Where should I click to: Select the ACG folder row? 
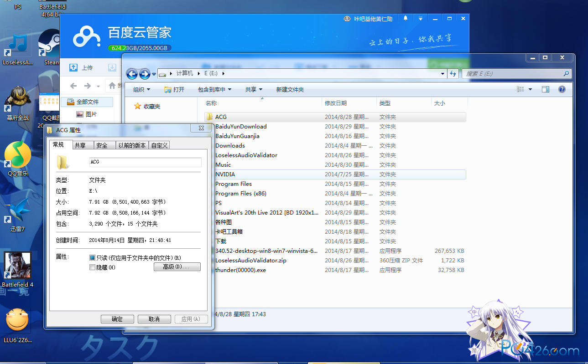click(x=335, y=117)
